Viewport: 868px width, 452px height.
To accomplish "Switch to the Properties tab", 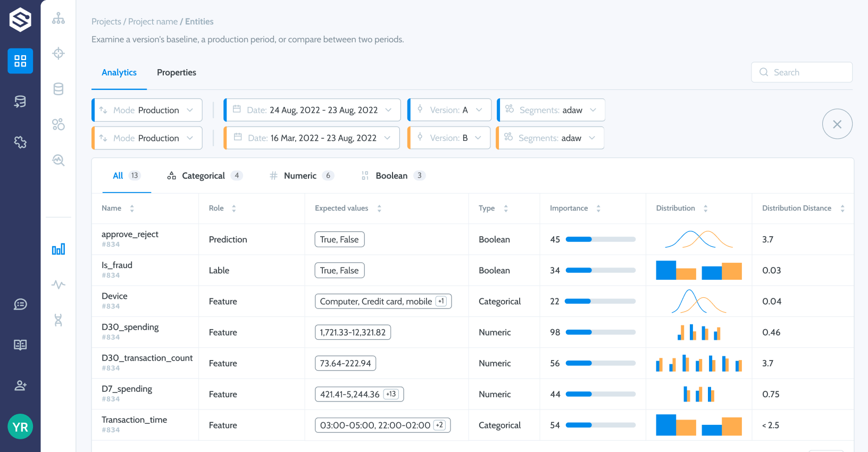I will point(177,72).
